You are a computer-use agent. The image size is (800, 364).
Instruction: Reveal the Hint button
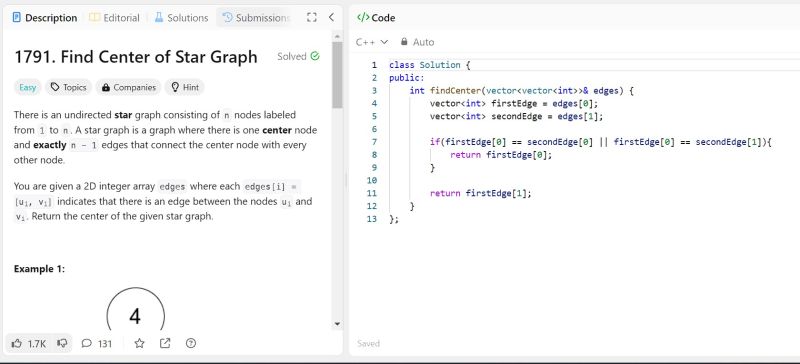[185, 87]
